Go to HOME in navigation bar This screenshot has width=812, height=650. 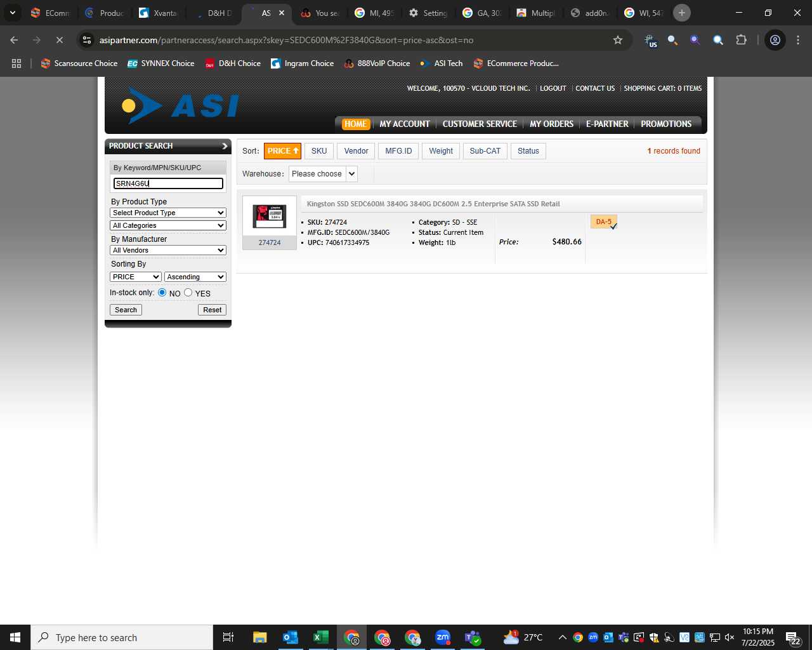[356, 124]
